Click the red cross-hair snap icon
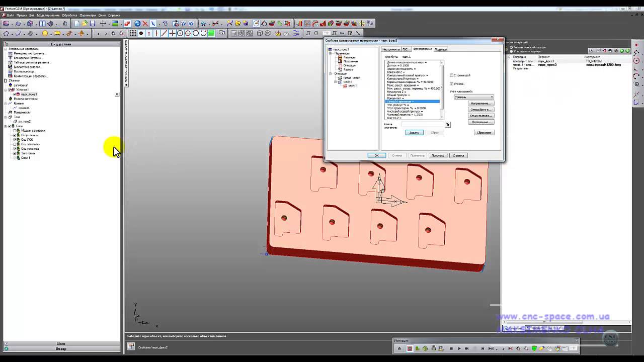644x362 pixels. tap(172, 33)
